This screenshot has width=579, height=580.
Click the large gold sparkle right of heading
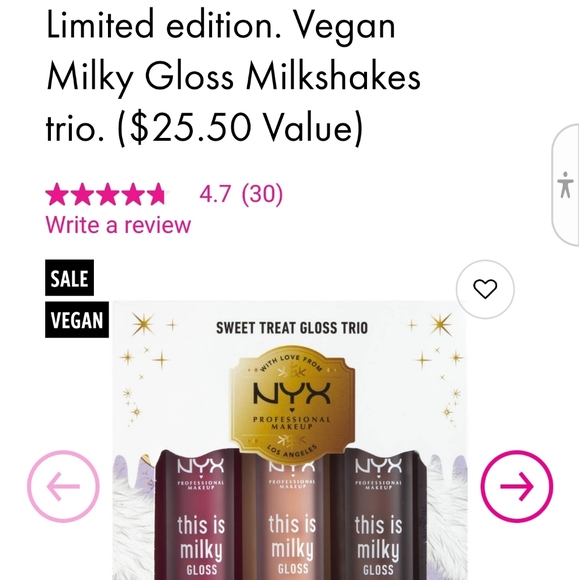click(x=441, y=324)
